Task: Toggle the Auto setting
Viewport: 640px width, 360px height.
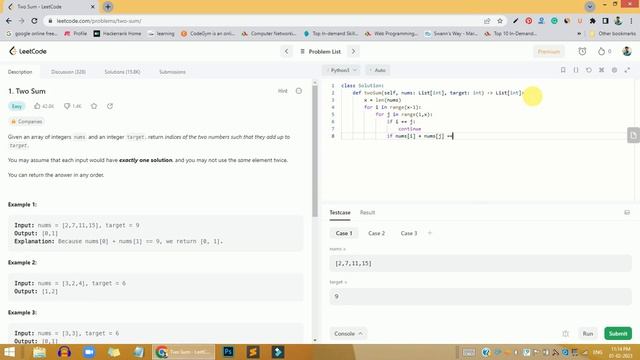Action: (x=378, y=70)
